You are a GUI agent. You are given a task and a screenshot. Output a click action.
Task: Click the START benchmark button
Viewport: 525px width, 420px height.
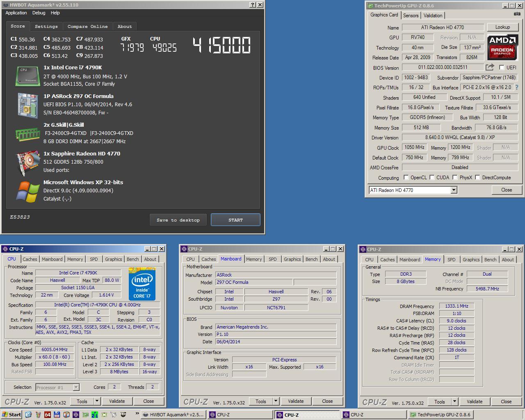click(x=235, y=220)
